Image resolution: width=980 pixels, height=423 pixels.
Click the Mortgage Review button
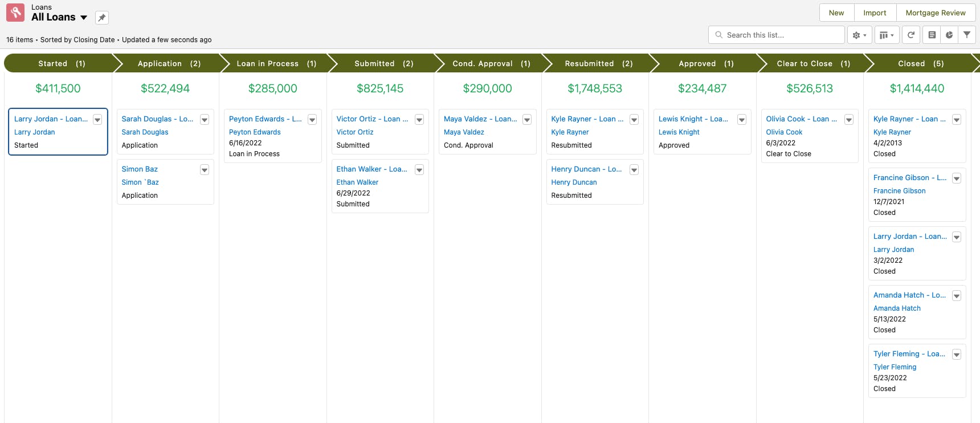coord(936,13)
